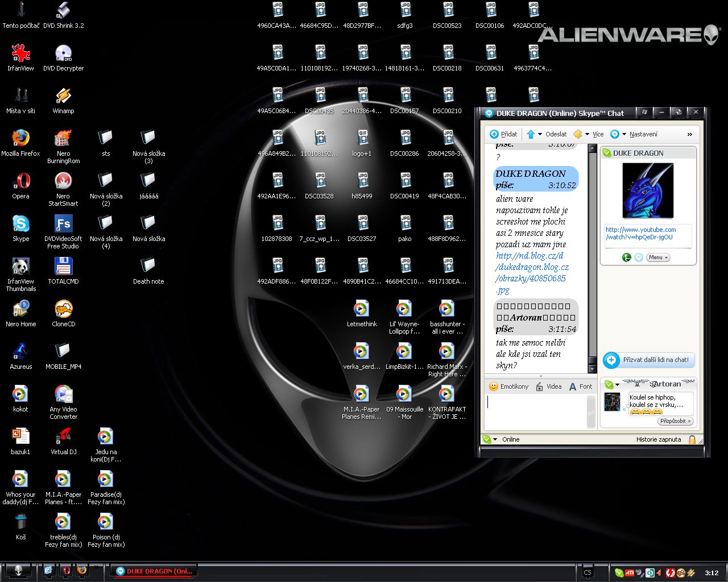Open the Menu dropdown under DUKE DRAGON's avatar
This screenshot has height=582, width=728.
click(658, 257)
